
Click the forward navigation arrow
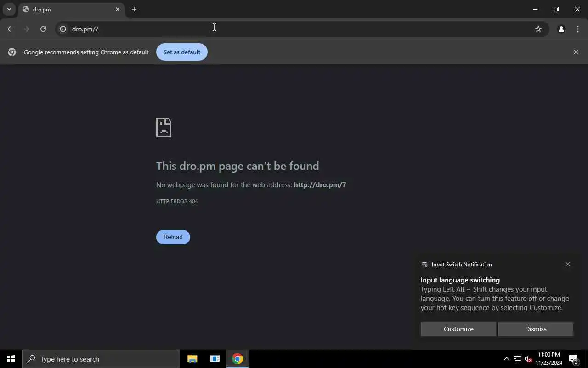point(27,29)
